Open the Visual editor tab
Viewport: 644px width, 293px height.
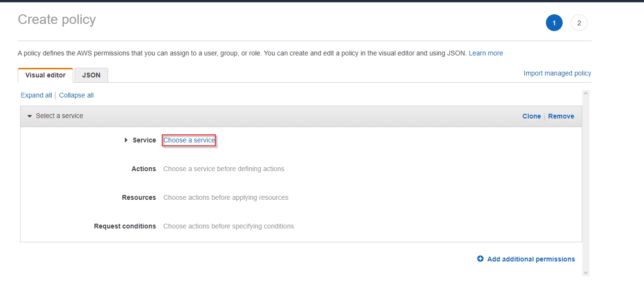(45, 75)
